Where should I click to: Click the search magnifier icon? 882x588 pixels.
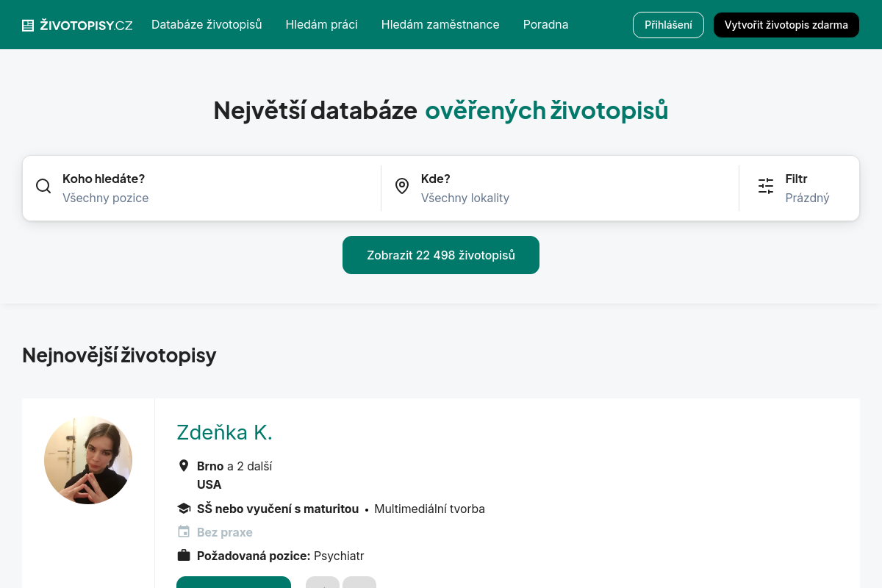coord(43,186)
